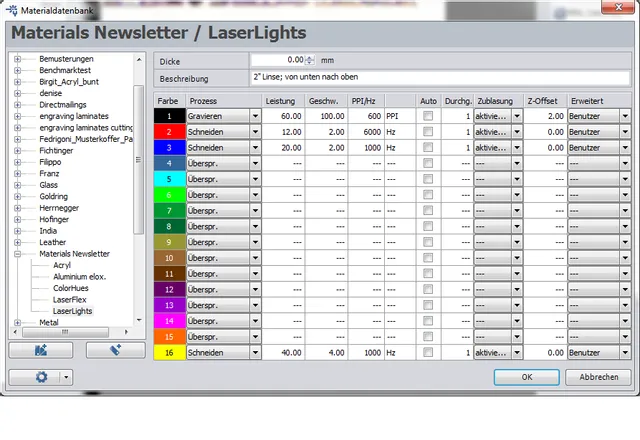Expand the Metal tree folder

(17, 323)
